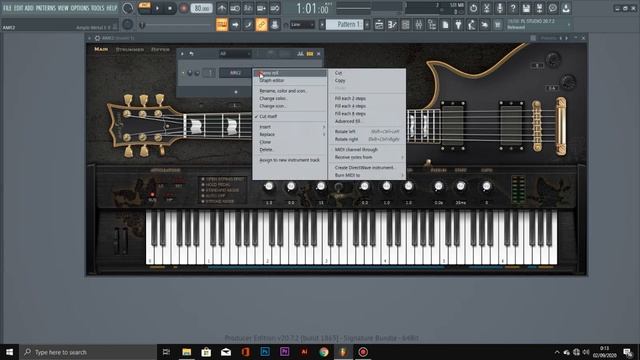Choose Delete in channel menu
The image size is (640, 360).
pyautogui.click(x=289, y=150)
